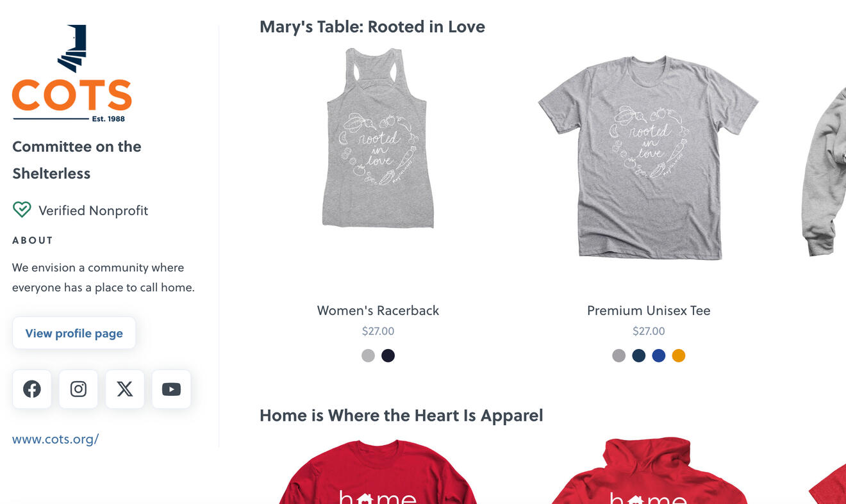Click the COTS logo image
This screenshot has width=846, height=504.
[72, 74]
